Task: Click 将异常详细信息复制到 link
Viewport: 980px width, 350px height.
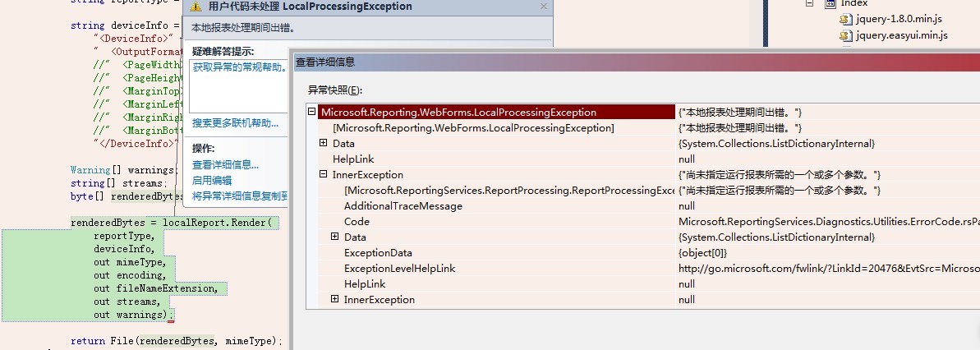Action: tap(239, 196)
